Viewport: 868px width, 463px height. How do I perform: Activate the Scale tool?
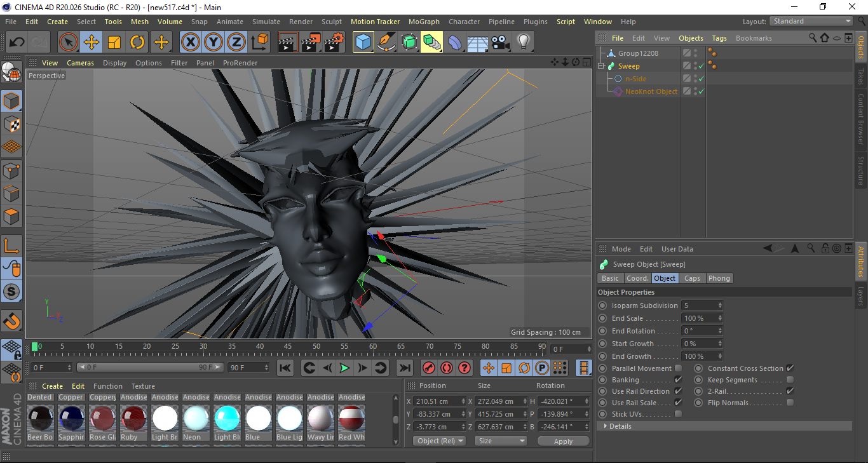[114, 43]
